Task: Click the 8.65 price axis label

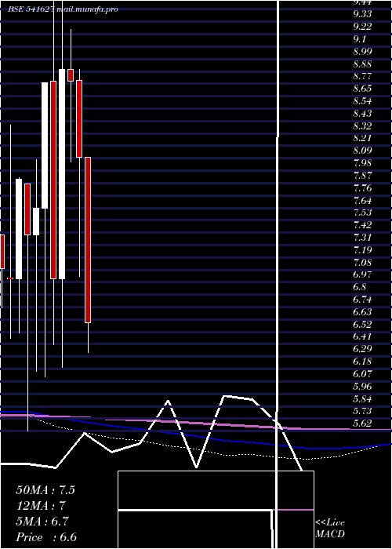Action: [x=362, y=88]
